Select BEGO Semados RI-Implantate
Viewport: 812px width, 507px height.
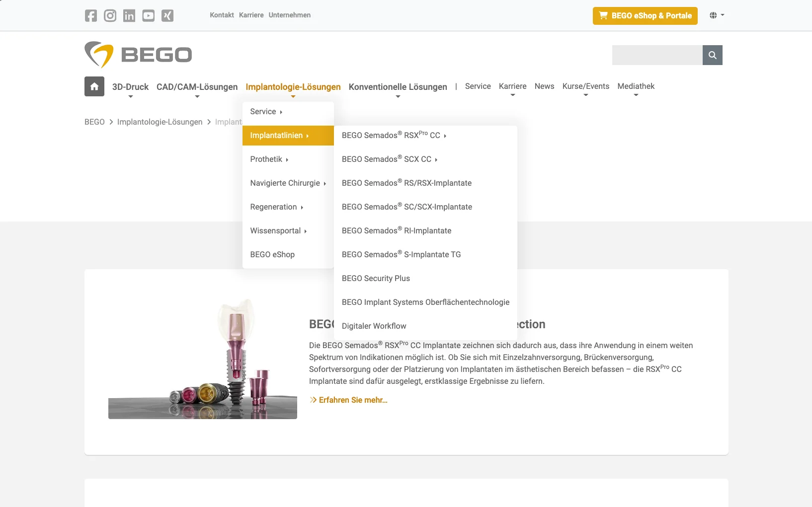(x=426, y=231)
